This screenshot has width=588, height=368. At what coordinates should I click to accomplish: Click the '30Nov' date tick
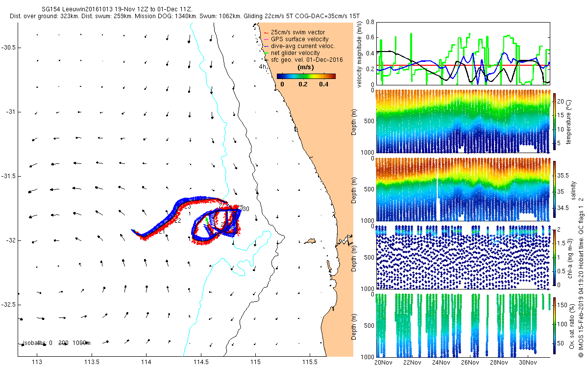(527, 363)
